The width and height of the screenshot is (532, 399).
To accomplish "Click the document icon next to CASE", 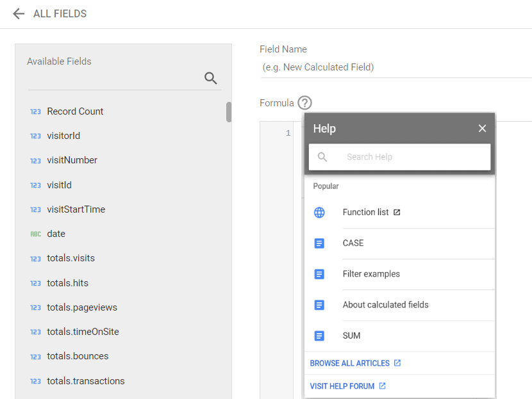I will [x=319, y=243].
